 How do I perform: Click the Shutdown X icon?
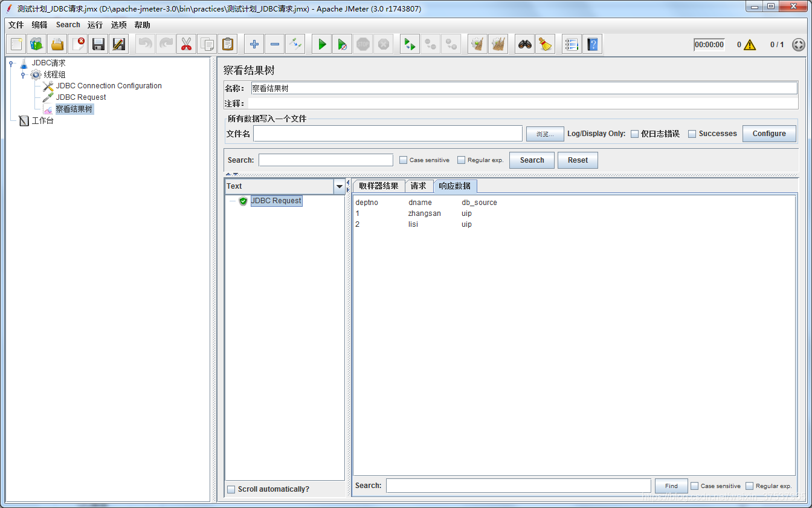pyautogui.click(x=384, y=44)
